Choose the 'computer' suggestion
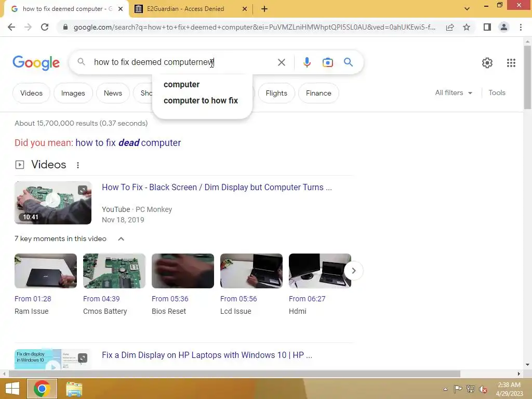This screenshot has width=532, height=399. click(181, 85)
